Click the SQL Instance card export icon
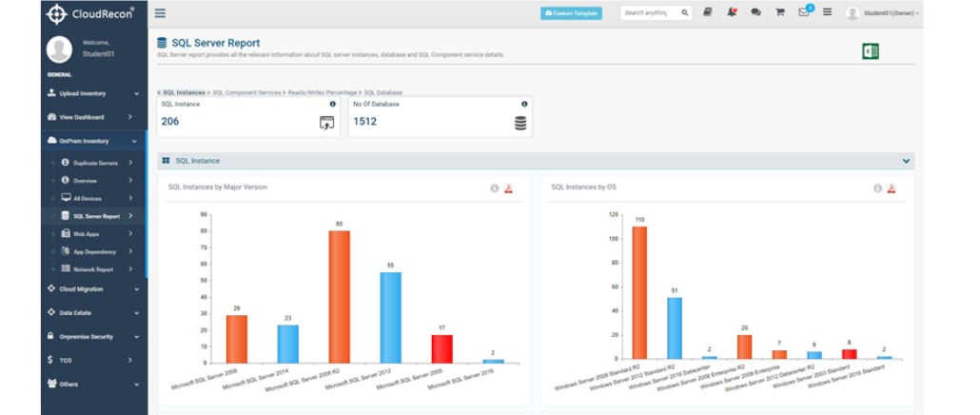Screen dimensions: 980x415 click(x=327, y=123)
